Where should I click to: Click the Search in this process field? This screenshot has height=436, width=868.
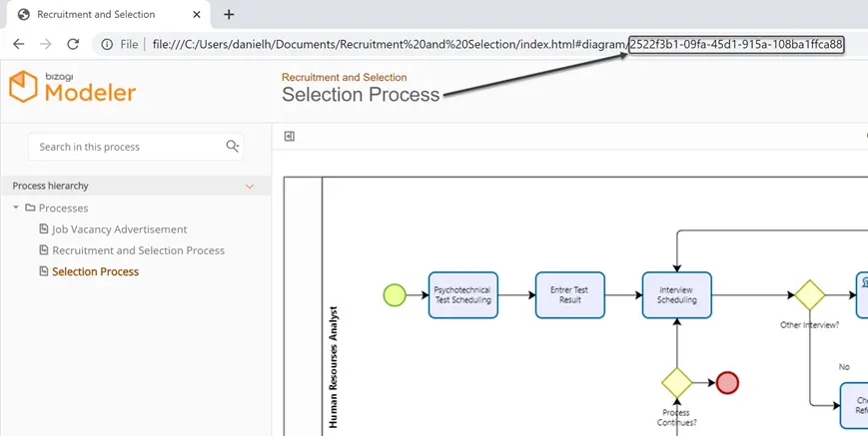pyautogui.click(x=136, y=147)
